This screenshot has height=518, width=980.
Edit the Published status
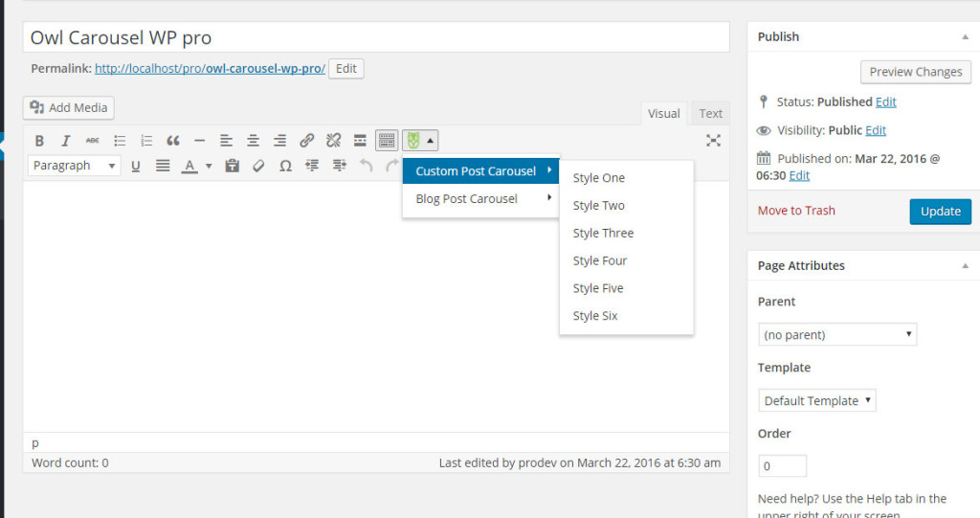[x=885, y=101]
